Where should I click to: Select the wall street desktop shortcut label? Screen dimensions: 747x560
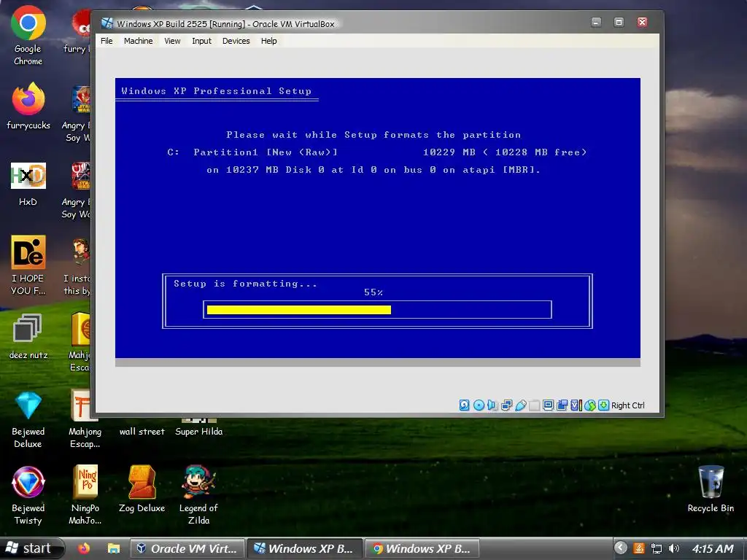(142, 432)
